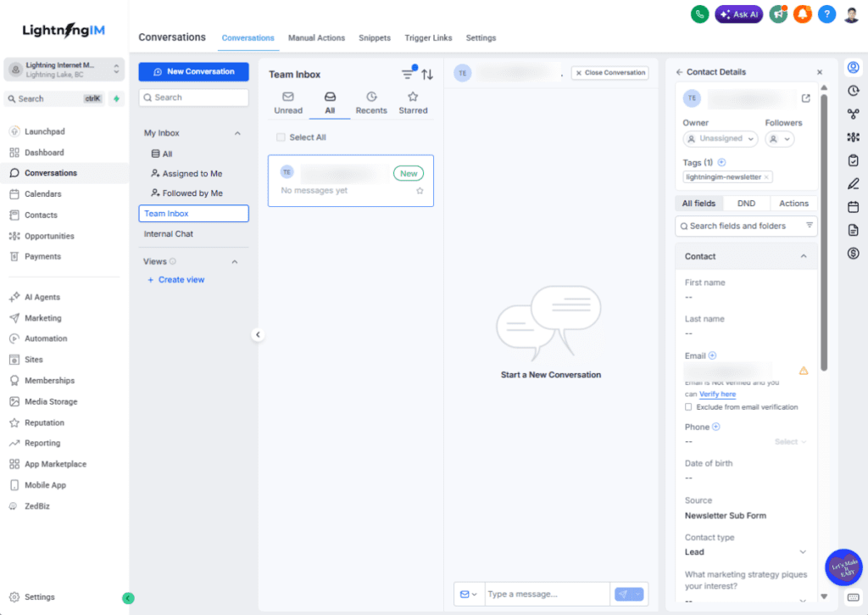Open the appointments calendar icon in right sidebar
This screenshot has height=615, width=868.
tap(854, 206)
